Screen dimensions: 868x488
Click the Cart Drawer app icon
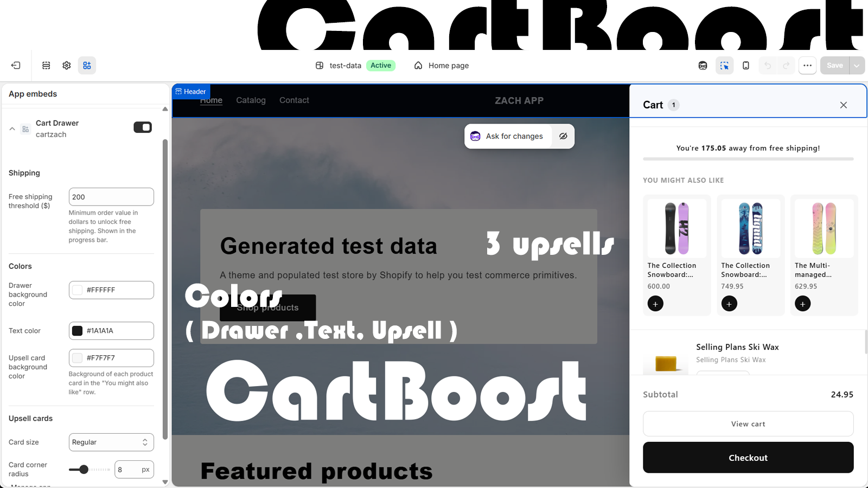coord(25,129)
